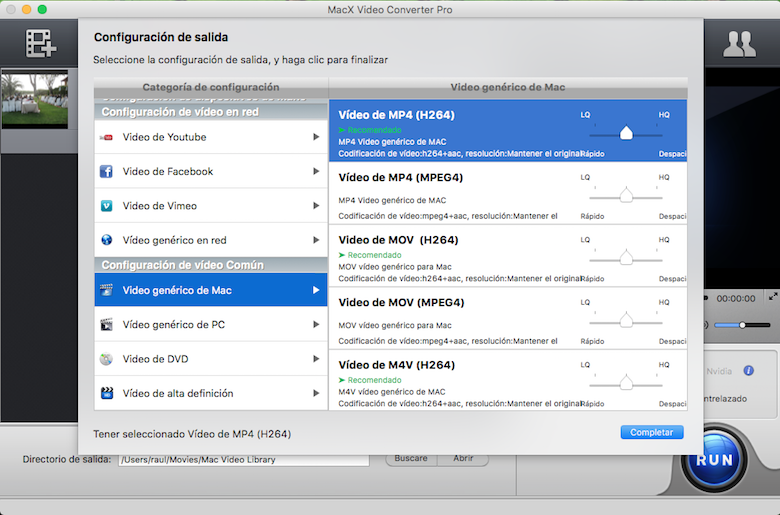Click the Facebook icon in category list
This screenshot has height=515, width=780.
(x=106, y=172)
